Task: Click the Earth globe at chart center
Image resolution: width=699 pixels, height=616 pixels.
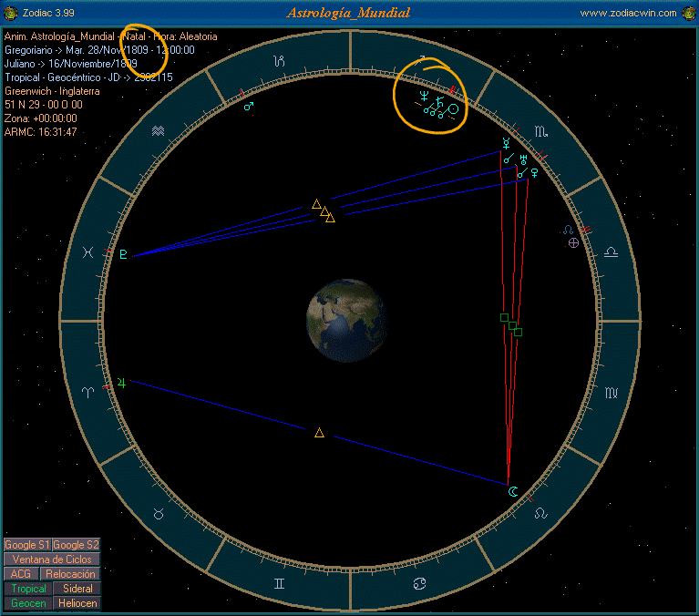Action: coord(346,320)
